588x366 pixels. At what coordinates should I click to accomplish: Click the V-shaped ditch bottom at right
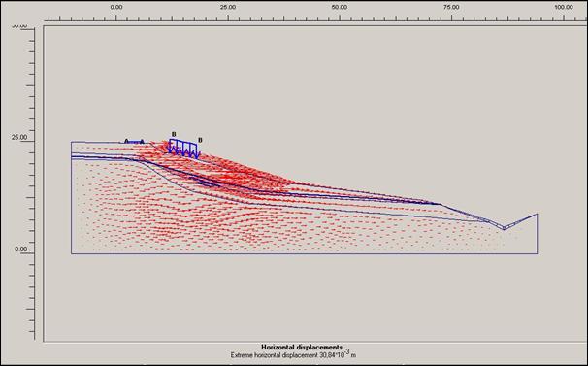504,228
